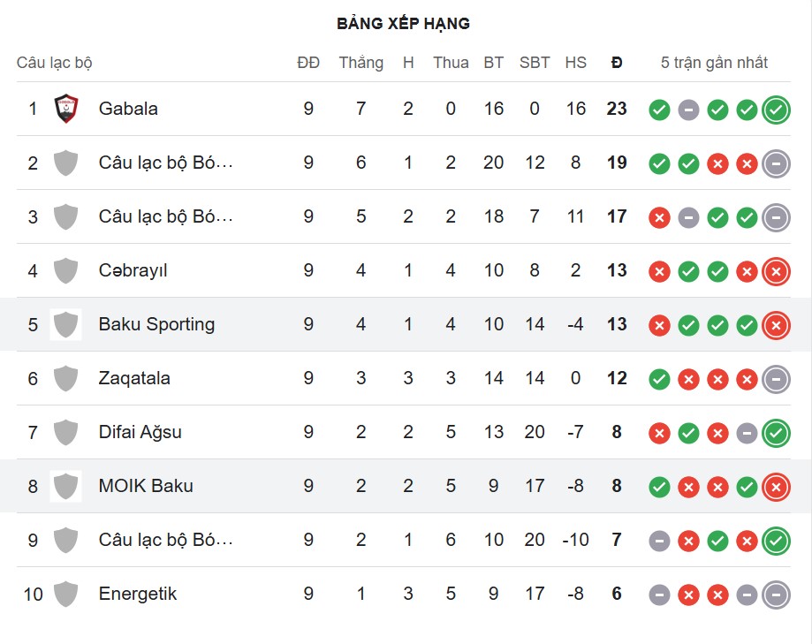Click the red loss marker in MOIK Baku's form
812x644 pixels.
point(775,486)
